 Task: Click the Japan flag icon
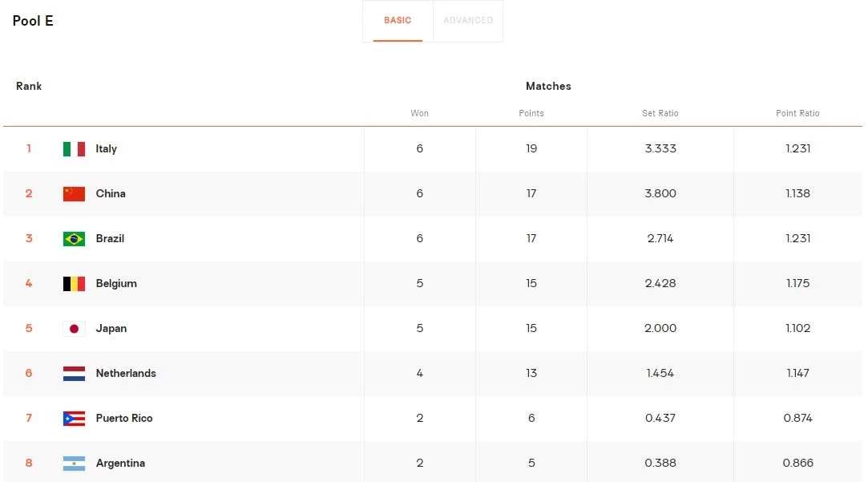click(74, 329)
